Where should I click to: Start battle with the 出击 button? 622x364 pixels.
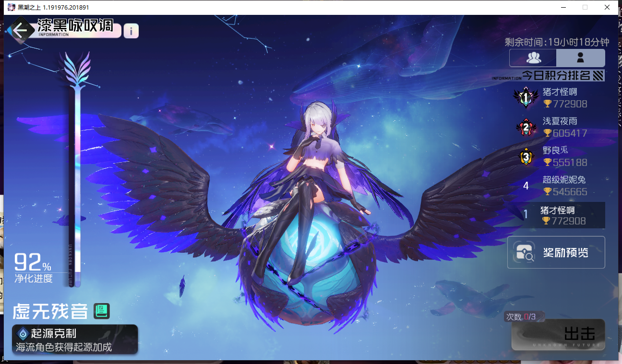(558, 335)
